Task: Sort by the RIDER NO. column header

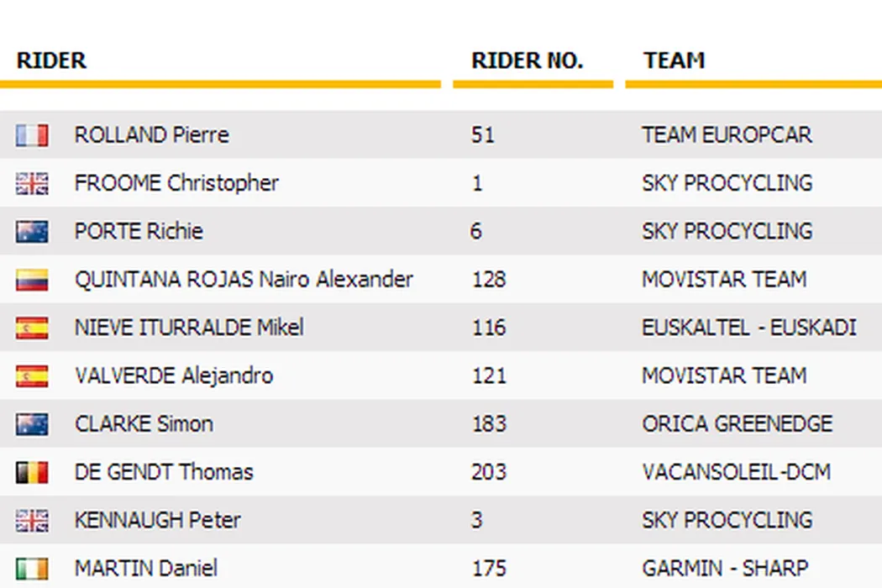Action: click(x=527, y=60)
